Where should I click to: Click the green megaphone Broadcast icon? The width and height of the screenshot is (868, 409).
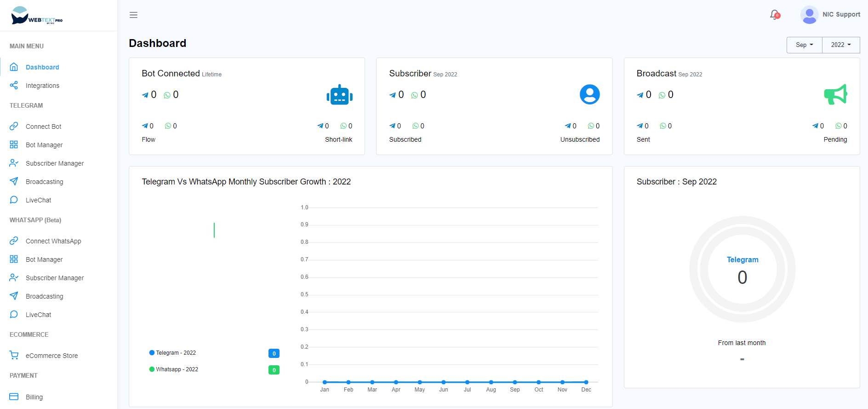pos(835,94)
